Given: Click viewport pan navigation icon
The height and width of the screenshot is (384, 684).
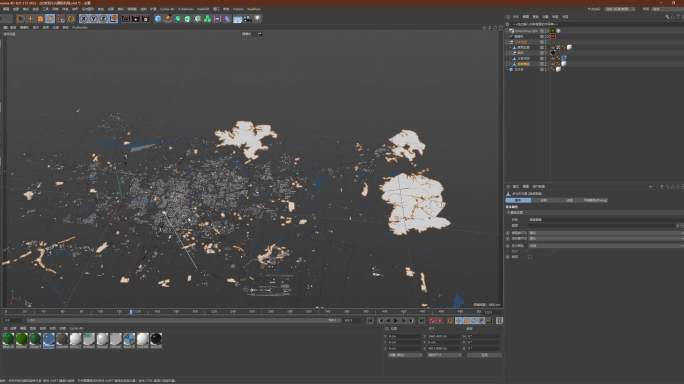Looking at the screenshot, I should point(484,27).
